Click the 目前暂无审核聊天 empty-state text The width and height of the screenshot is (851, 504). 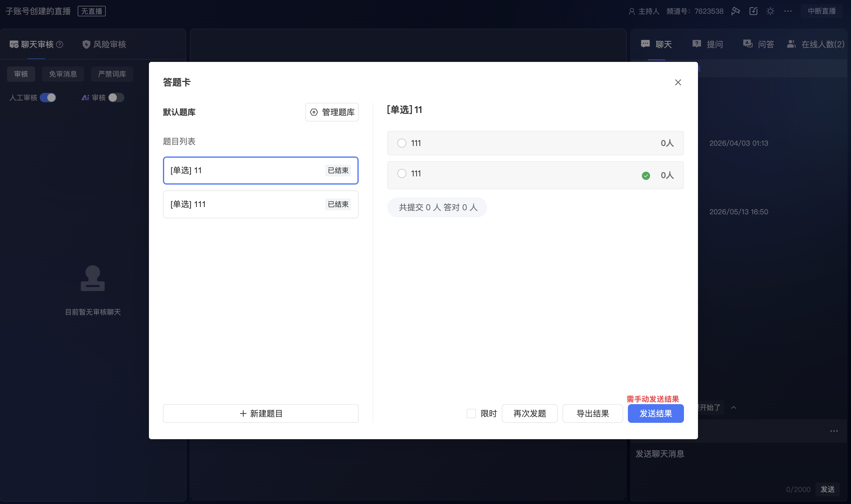tap(93, 312)
